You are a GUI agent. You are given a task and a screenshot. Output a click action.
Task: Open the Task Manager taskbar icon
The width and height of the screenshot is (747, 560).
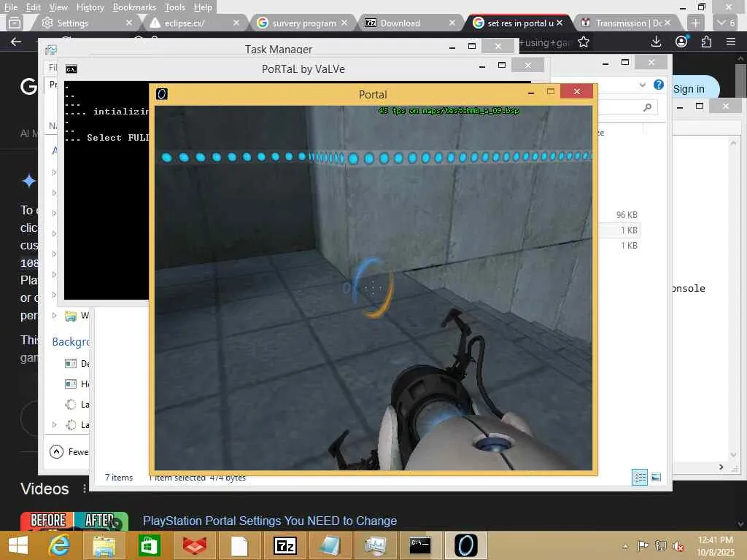pyautogui.click(x=376, y=545)
